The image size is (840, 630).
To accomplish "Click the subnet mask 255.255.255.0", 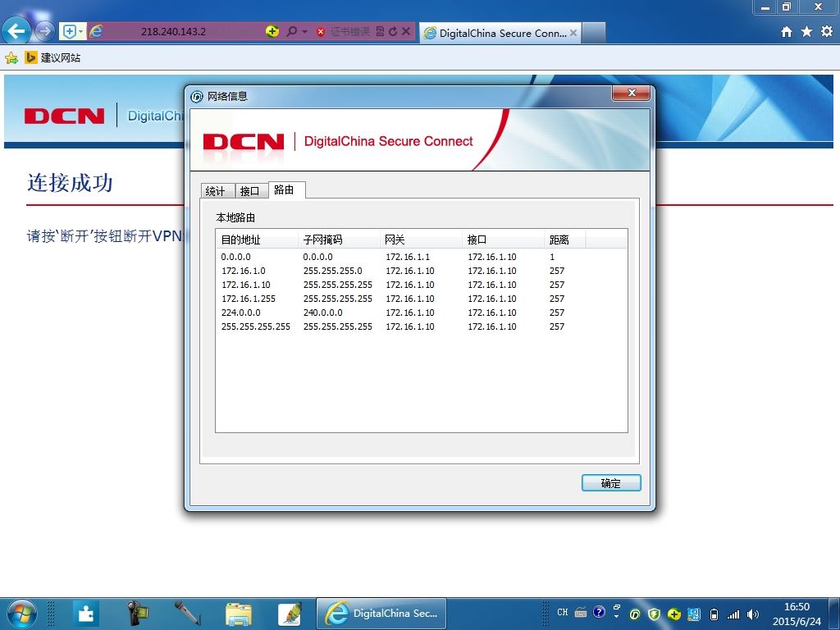I will pyautogui.click(x=333, y=271).
